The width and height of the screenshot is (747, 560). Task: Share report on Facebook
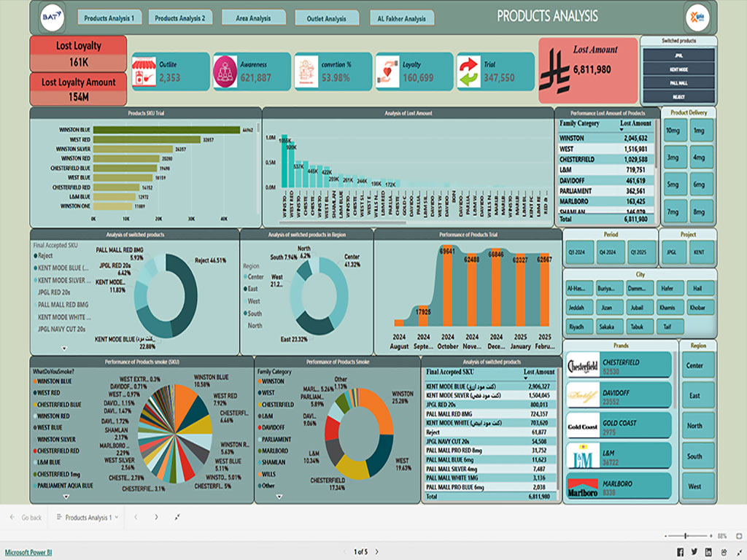[681, 552]
